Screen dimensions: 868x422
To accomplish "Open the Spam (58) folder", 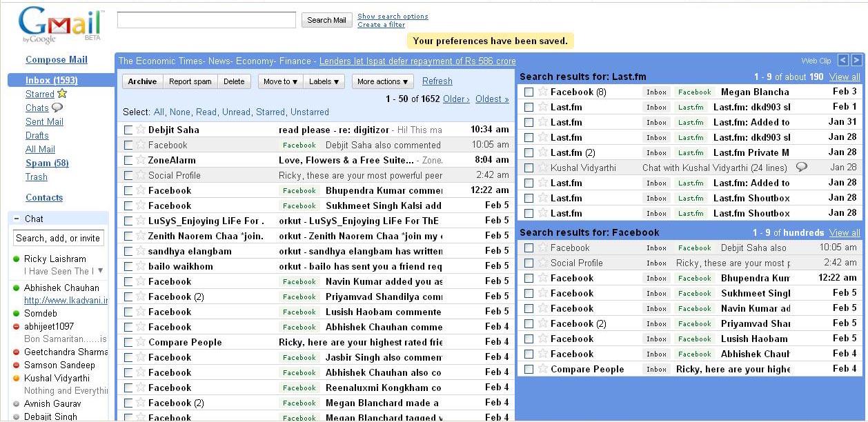I will coord(47,163).
